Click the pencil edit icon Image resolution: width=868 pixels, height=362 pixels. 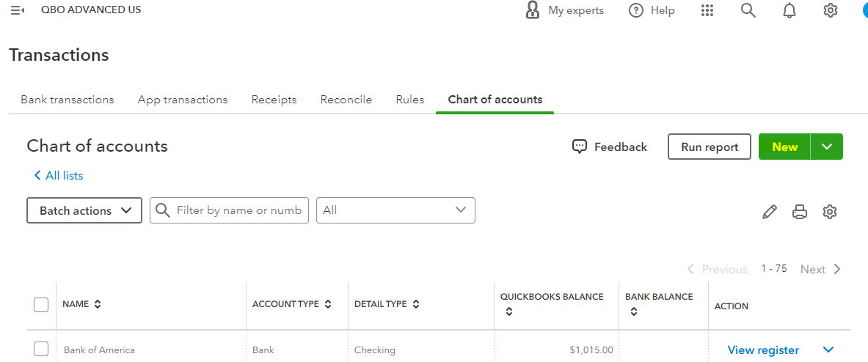769,212
